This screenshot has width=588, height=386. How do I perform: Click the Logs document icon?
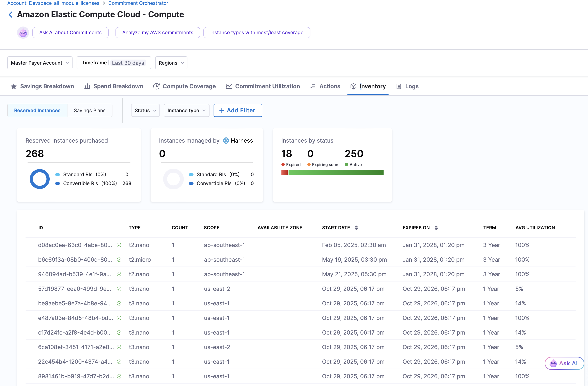tap(399, 86)
